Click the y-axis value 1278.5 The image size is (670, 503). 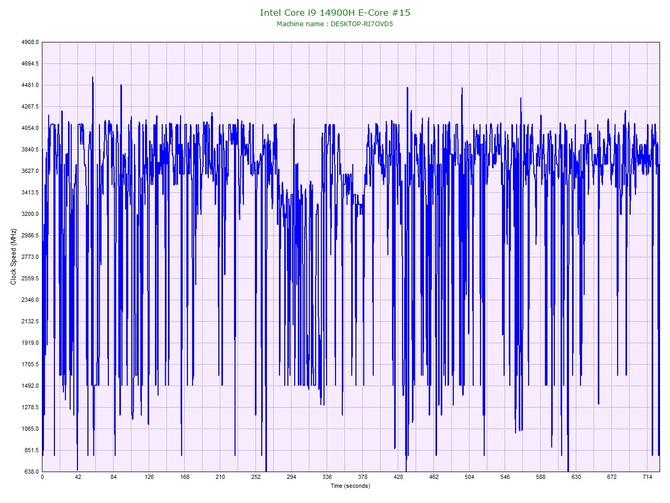click(30, 407)
